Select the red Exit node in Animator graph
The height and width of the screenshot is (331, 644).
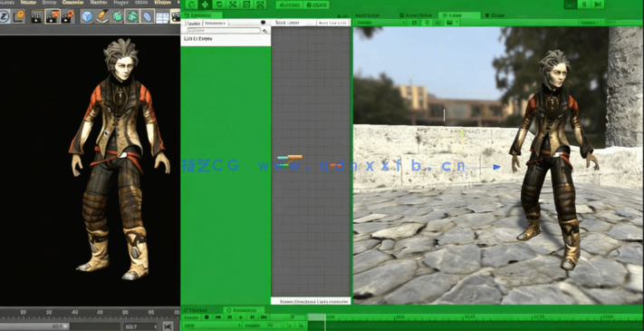click(335, 165)
